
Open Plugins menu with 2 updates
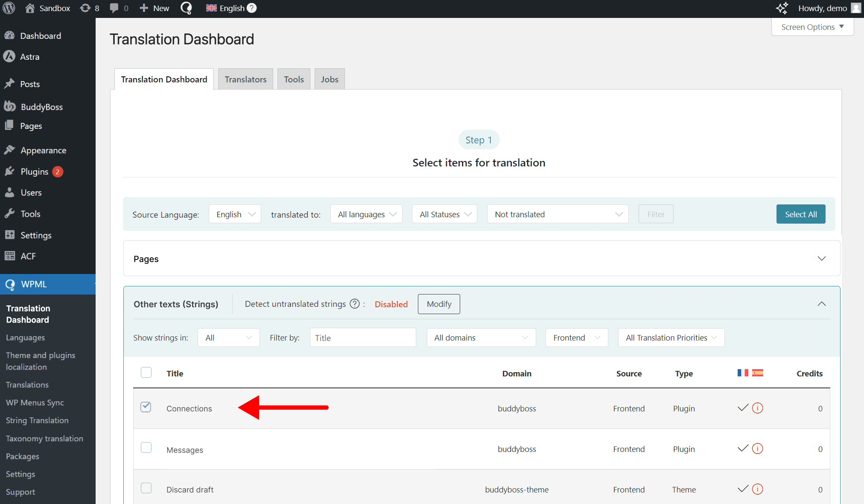(x=34, y=172)
